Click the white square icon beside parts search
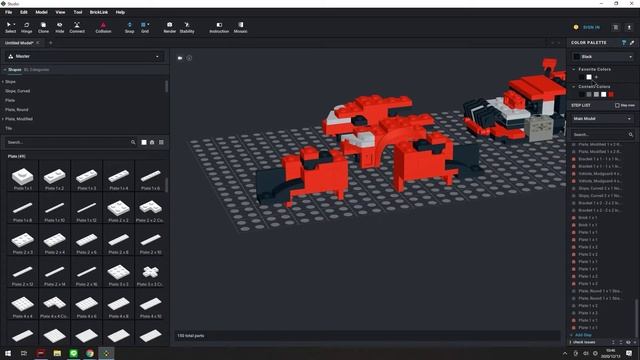This screenshot has height=360, width=640. tap(144, 142)
